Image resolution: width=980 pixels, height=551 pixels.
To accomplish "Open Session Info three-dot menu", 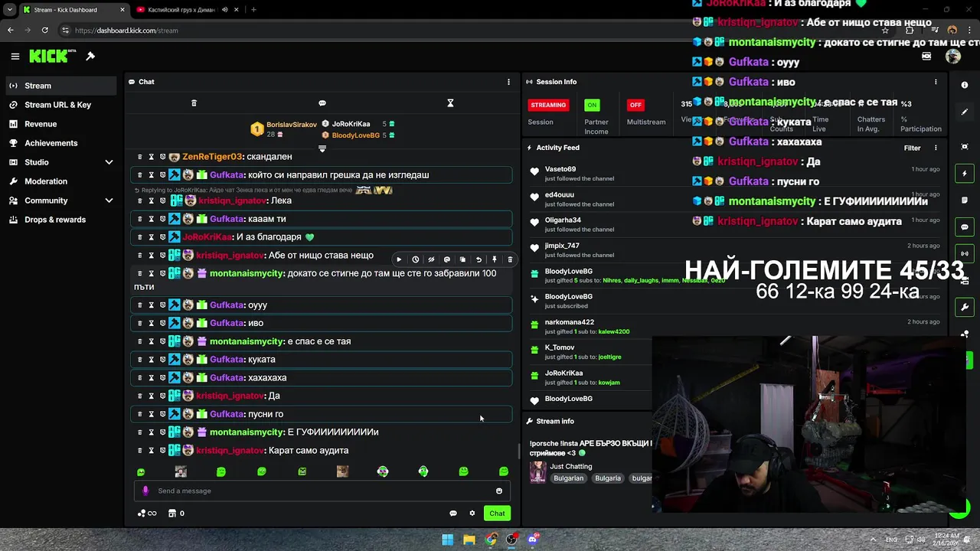I will click(936, 82).
